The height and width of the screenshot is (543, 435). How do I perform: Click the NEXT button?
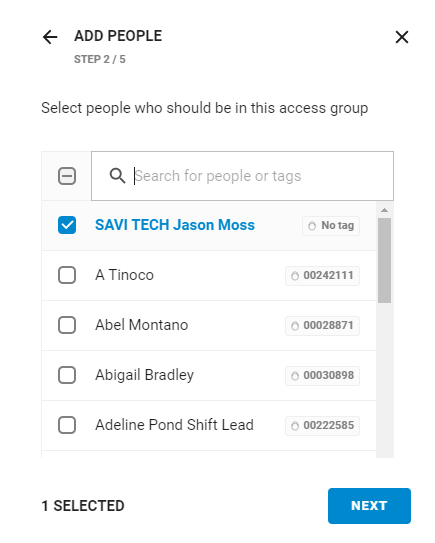pyautogui.click(x=369, y=506)
